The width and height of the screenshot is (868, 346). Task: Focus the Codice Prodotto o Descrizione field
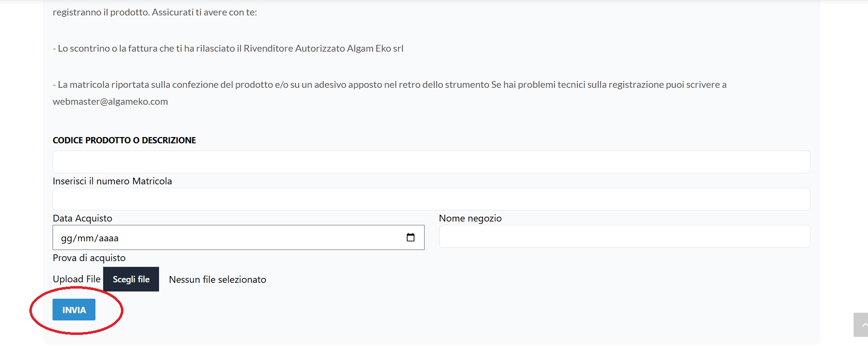point(431,162)
